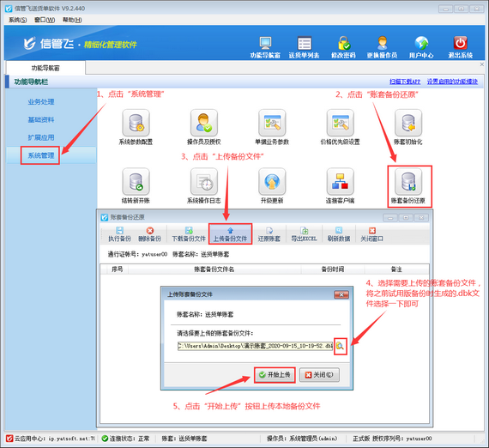Open the 帮助(H) menu
Viewport: 489px width, 448px height.
click(x=72, y=20)
